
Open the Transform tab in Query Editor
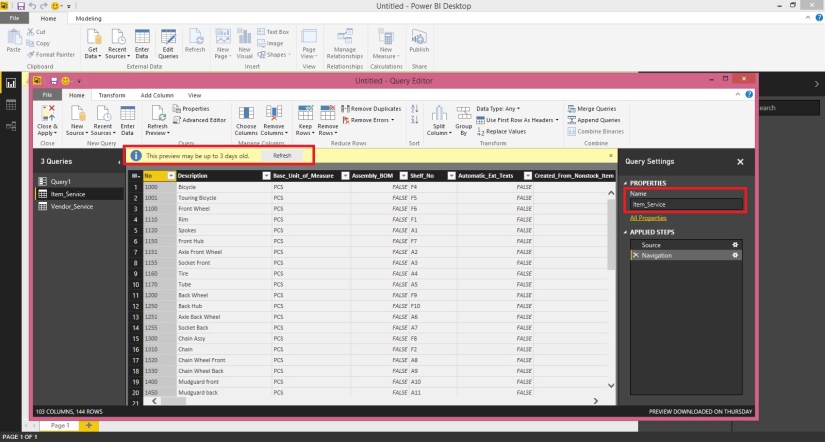112,95
